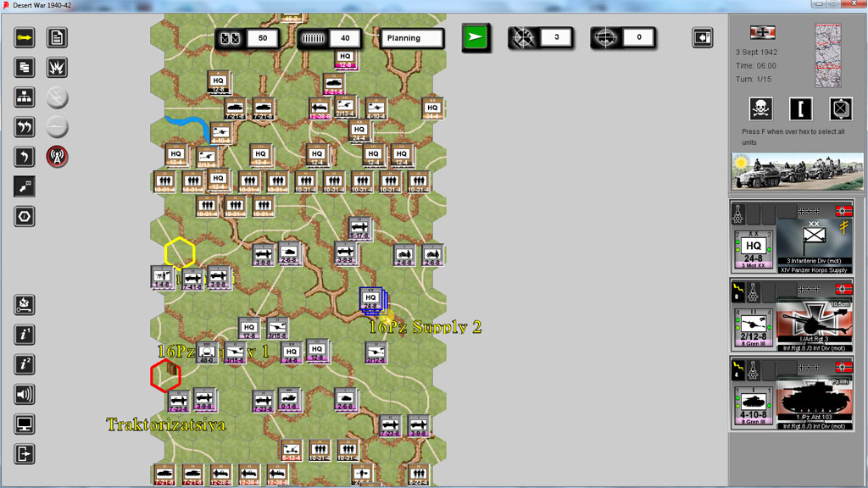Toggle the red radio tower button
Viewport: 868px width, 488px height.
click(x=57, y=157)
